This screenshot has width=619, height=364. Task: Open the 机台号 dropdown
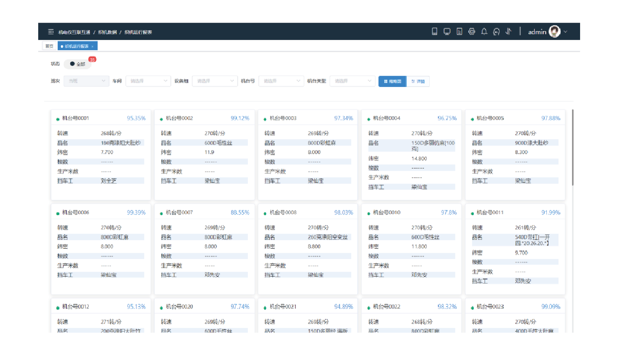click(281, 81)
